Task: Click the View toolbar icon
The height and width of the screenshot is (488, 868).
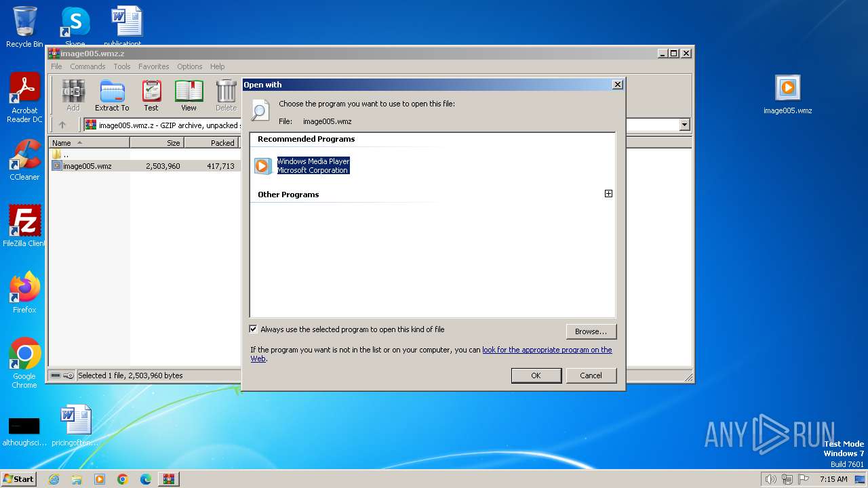Action: [189, 95]
